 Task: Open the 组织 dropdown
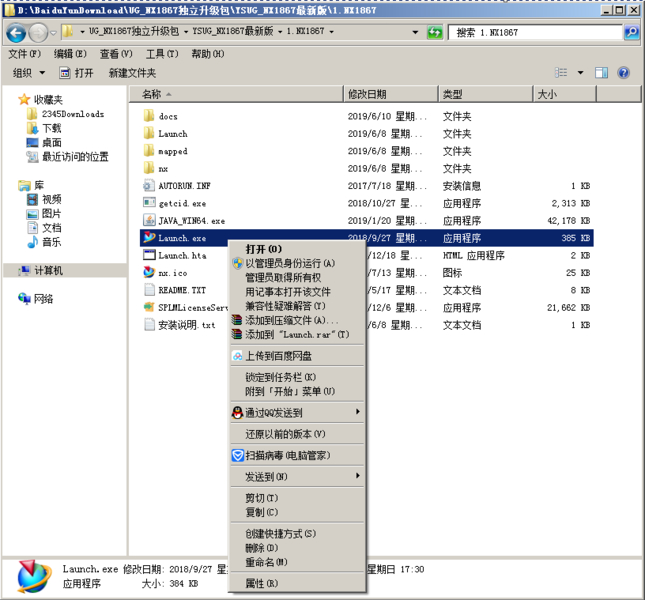29,73
